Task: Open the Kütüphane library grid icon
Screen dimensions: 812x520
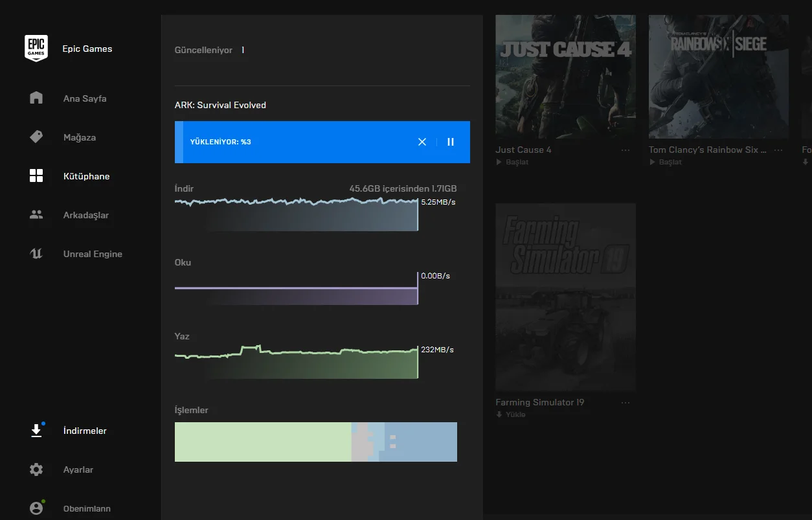Action: click(36, 176)
